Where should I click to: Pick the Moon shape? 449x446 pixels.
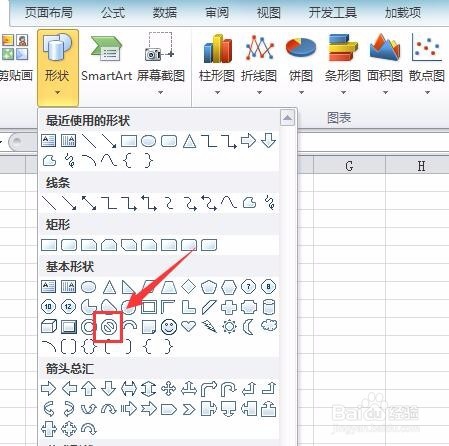(x=248, y=327)
